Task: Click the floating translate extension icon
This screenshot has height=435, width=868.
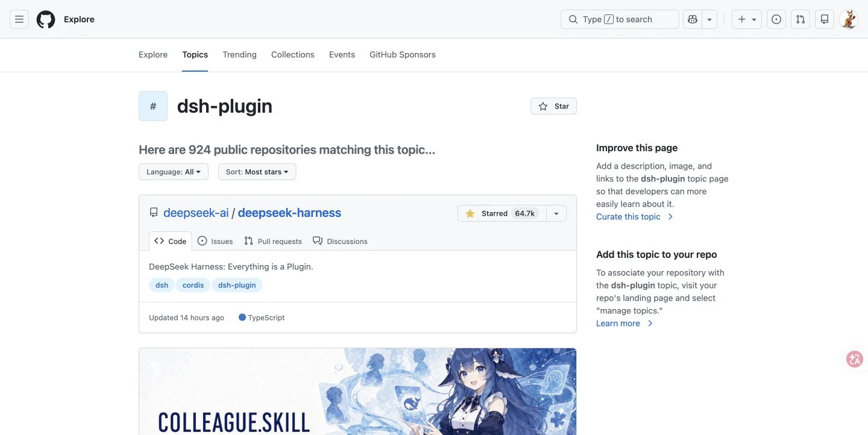Action: click(855, 359)
